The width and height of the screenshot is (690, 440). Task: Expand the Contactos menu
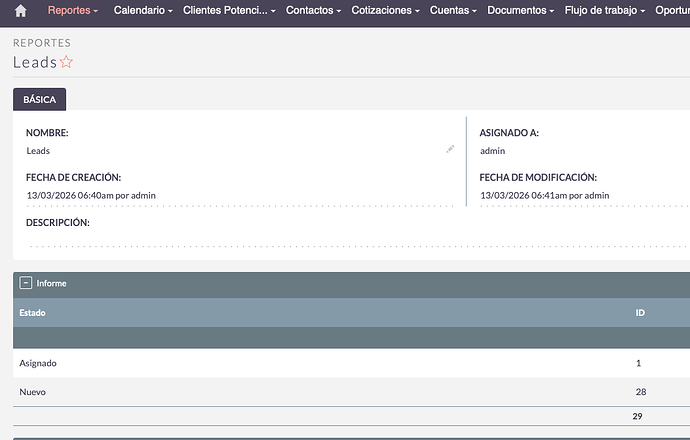(x=314, y=10)
